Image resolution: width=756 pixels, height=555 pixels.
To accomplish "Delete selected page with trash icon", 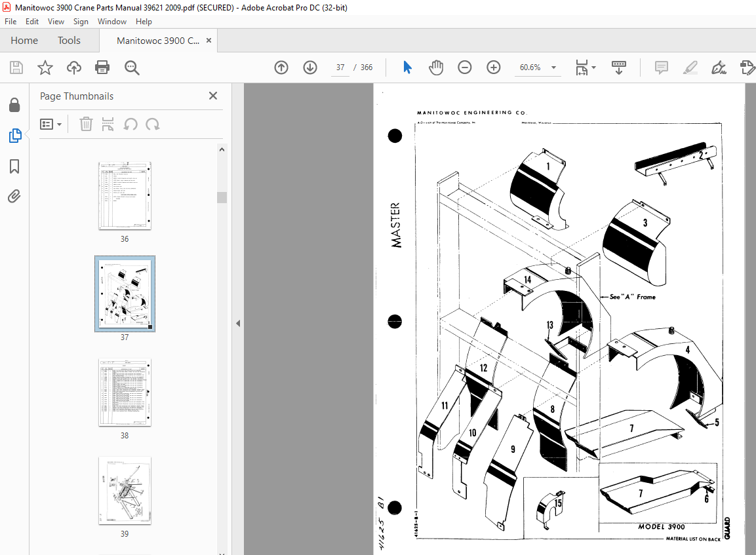I will tap(86, 124).
